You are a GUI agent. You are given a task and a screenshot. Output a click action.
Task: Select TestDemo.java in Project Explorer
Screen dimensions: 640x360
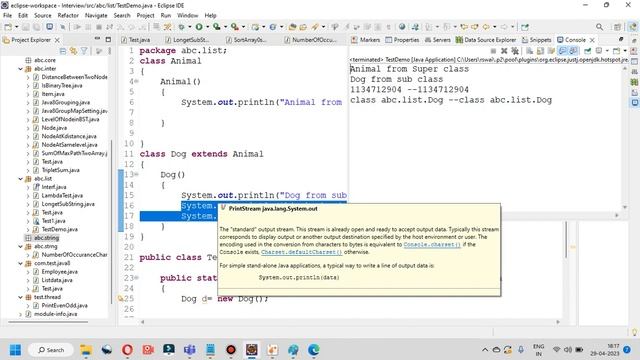coord(60,229)
